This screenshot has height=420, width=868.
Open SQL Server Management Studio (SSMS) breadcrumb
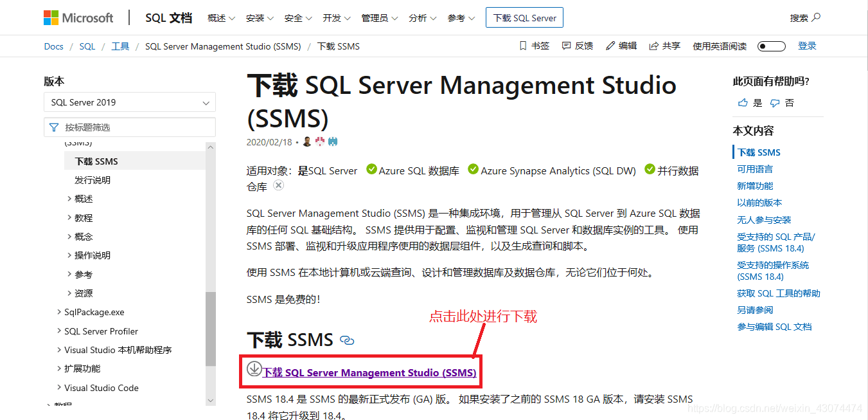tap(223, 46)
